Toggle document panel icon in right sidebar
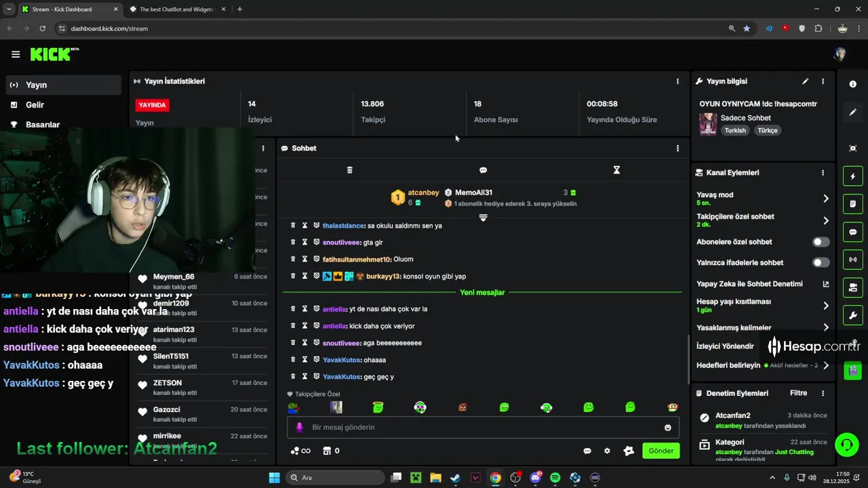 pyautogui.click(x=852, y=203)
